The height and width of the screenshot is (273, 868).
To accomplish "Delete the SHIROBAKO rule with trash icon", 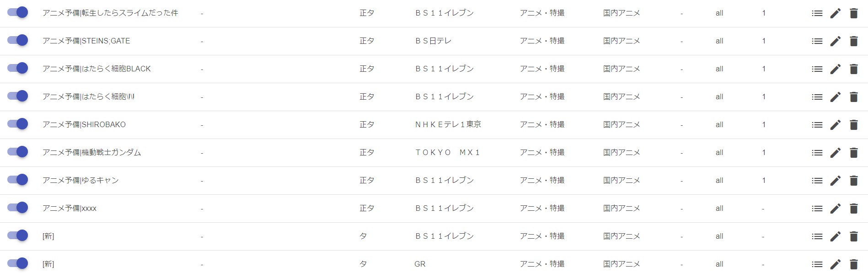I will [853, 125].
